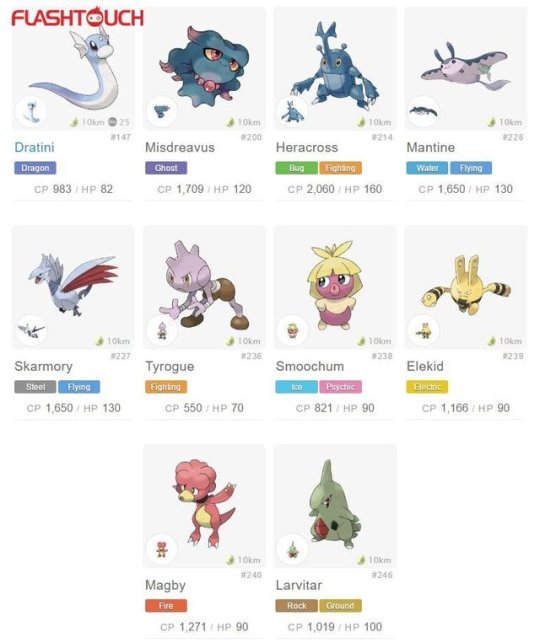Open the Smoochum artwork thumbnail
Image resolution: width=540 pixels, height=643 pixels.
(x=335, y=287)
